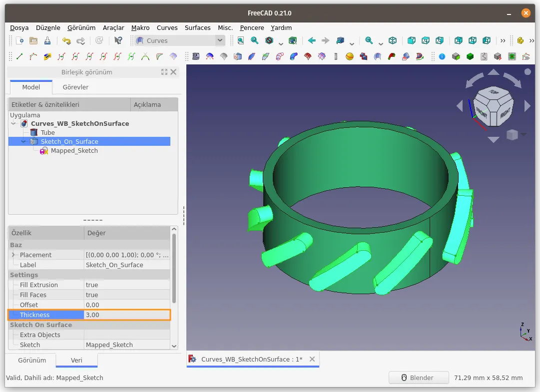Switch to the Görünüm property tab
540x392 pixels.
31,360
